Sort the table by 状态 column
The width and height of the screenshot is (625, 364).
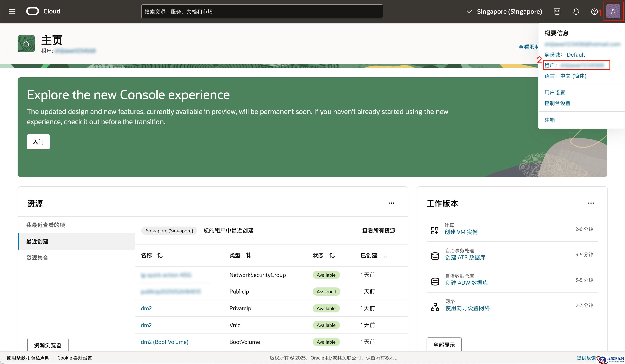(x=332, y=255)
